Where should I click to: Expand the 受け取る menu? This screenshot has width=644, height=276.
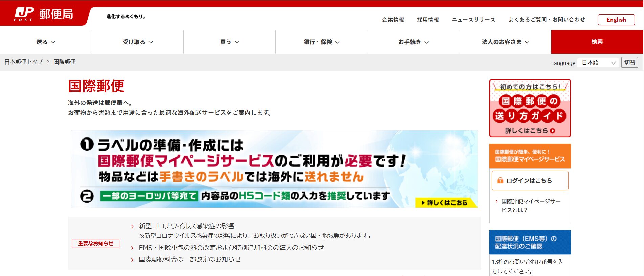[138, 42]
